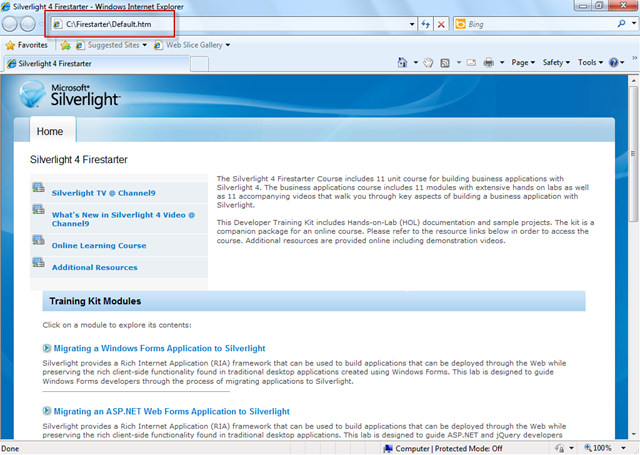Click the Help question mark icon

[613, 62]
